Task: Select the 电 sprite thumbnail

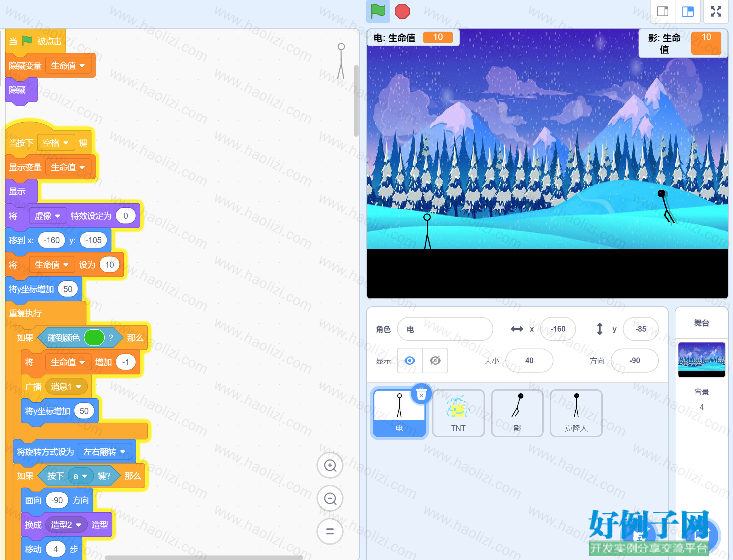Action: tap(399, 413)
